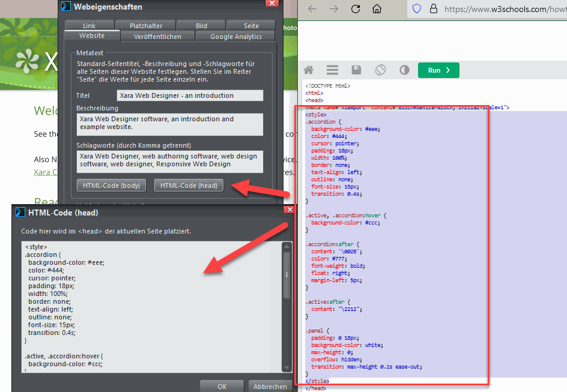Click the ".panel {" selector line

tap(317, 331)
